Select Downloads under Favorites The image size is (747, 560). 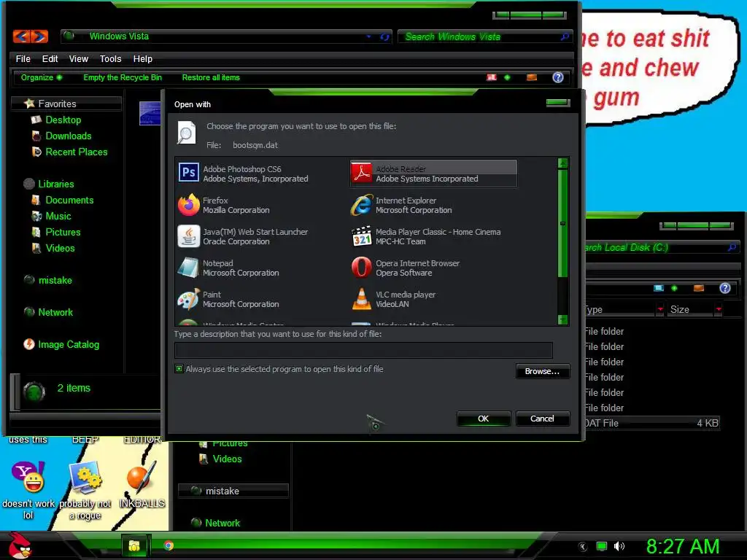[x=68, y=136]
